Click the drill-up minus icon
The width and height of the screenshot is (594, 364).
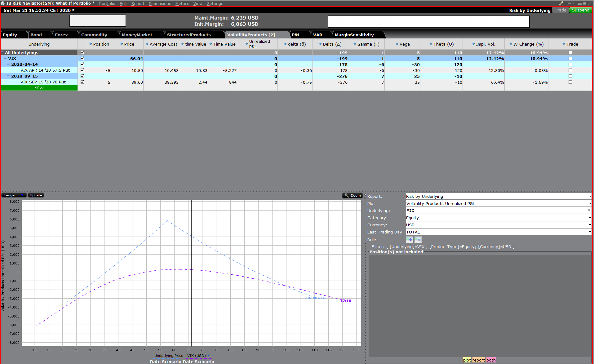point(418,239)
